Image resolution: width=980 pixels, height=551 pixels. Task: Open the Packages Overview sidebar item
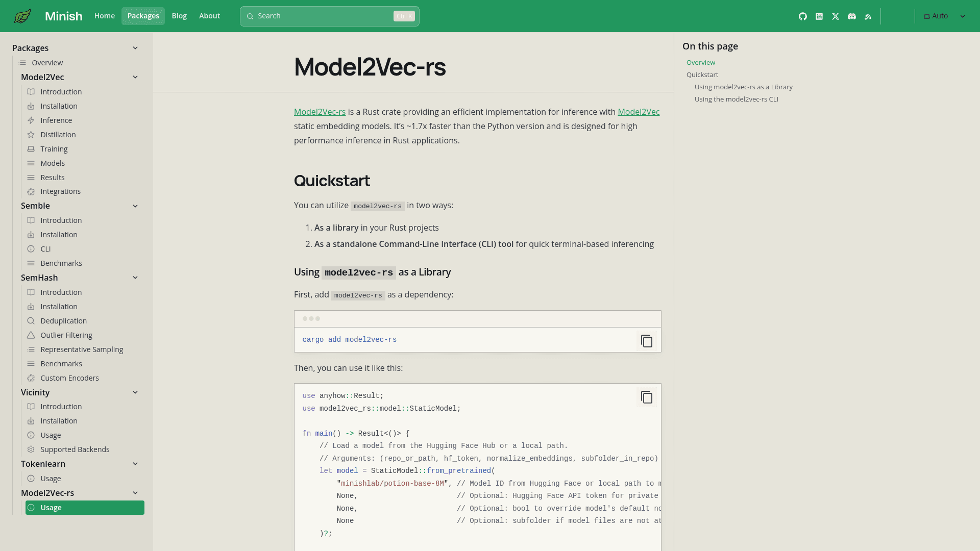[47, 63]
